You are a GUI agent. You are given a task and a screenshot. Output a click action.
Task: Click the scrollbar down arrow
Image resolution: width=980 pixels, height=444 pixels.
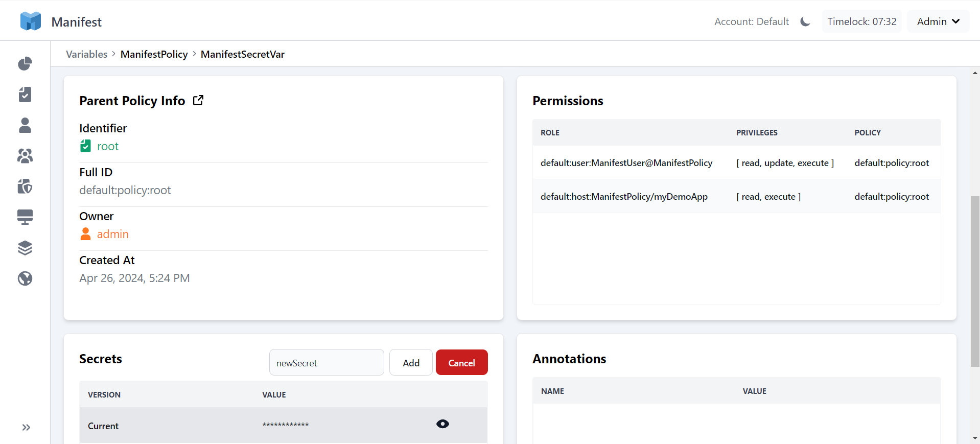click(x=975, y=438)
